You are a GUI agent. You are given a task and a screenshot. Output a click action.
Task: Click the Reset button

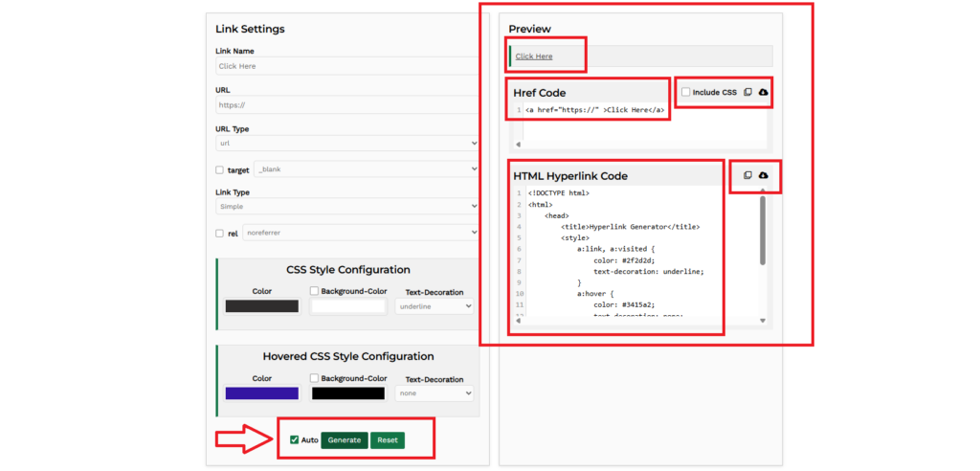pyautogui.click(x=388, y=440)
